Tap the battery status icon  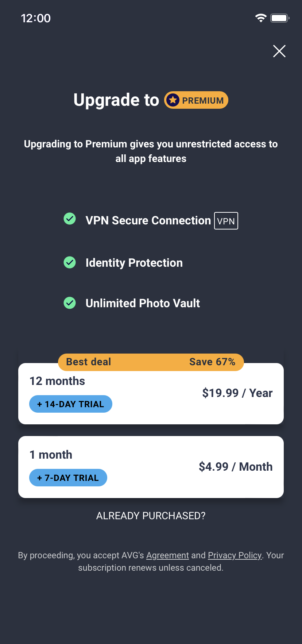280,18
